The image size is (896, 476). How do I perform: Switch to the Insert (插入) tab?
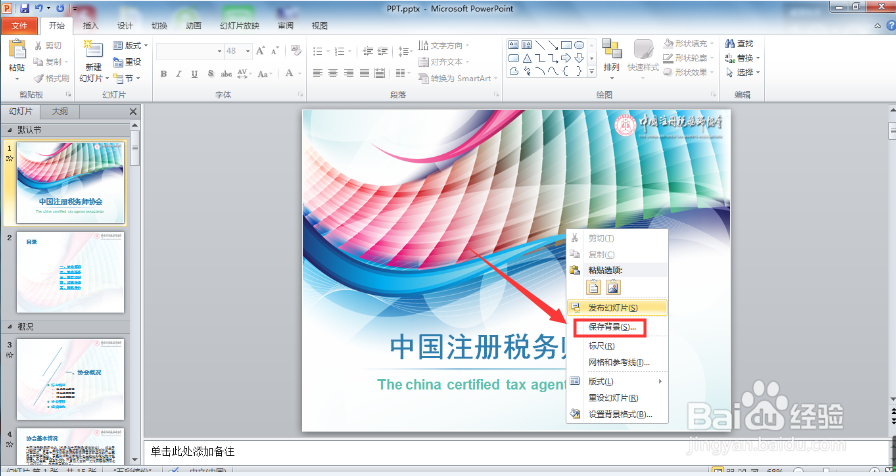click(x=90, y=26)
